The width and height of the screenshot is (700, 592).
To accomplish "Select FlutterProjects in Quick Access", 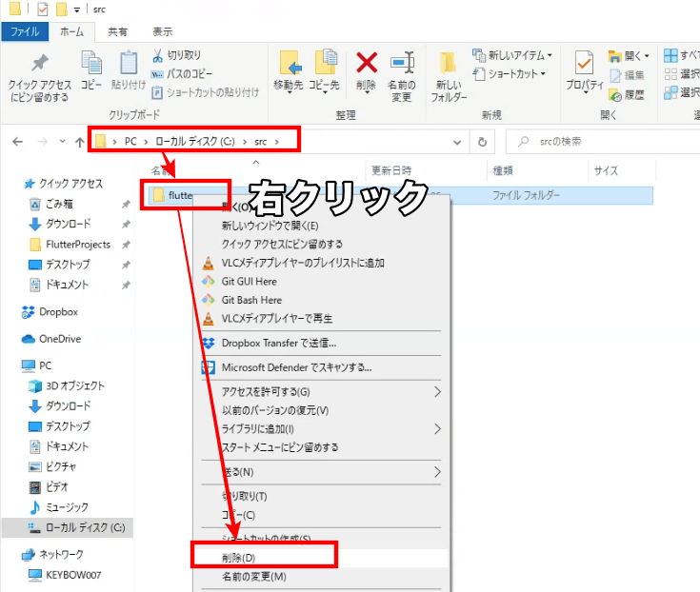I will (70, 245).
